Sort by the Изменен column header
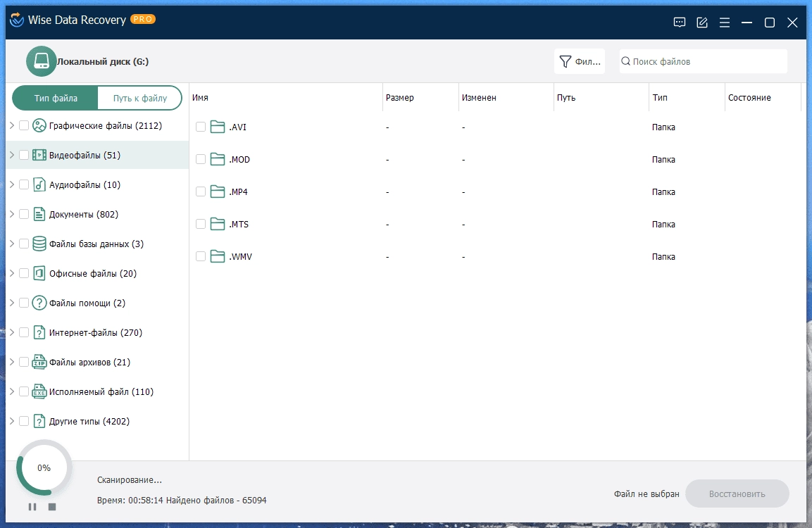The image size is (812, 528). 506,97
